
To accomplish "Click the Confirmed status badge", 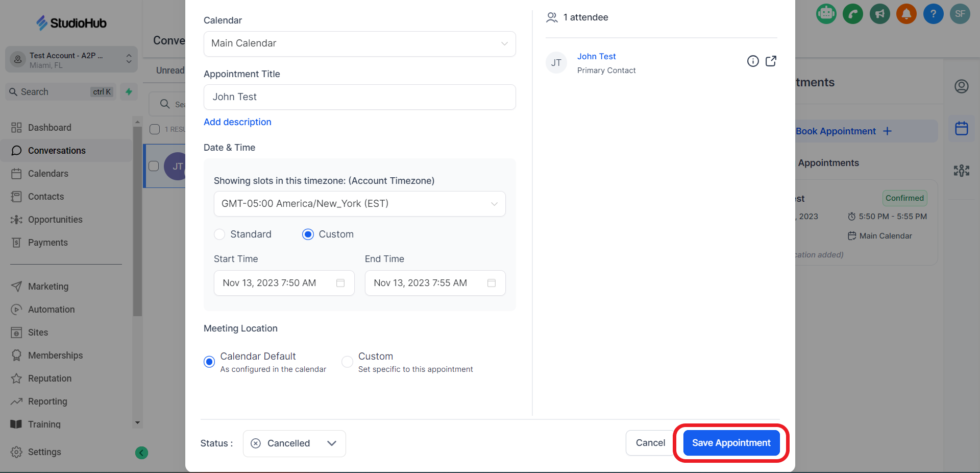I will tap(904, 198).
